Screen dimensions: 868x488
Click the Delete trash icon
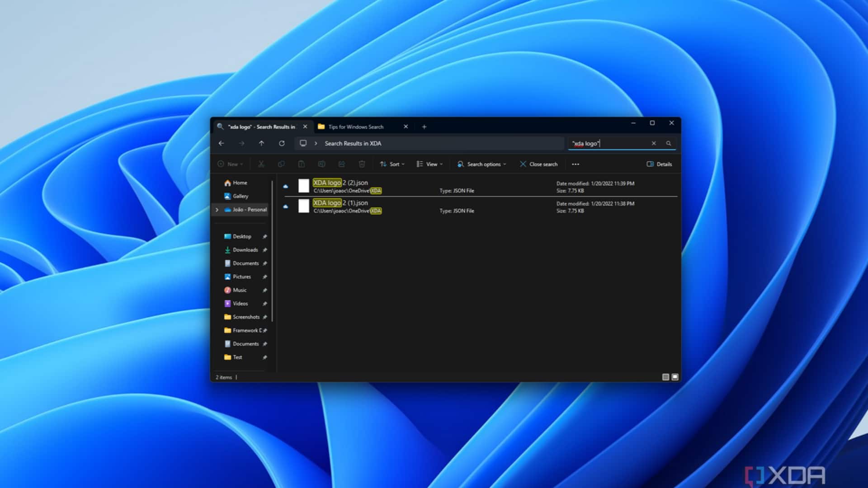pos(362,164)
